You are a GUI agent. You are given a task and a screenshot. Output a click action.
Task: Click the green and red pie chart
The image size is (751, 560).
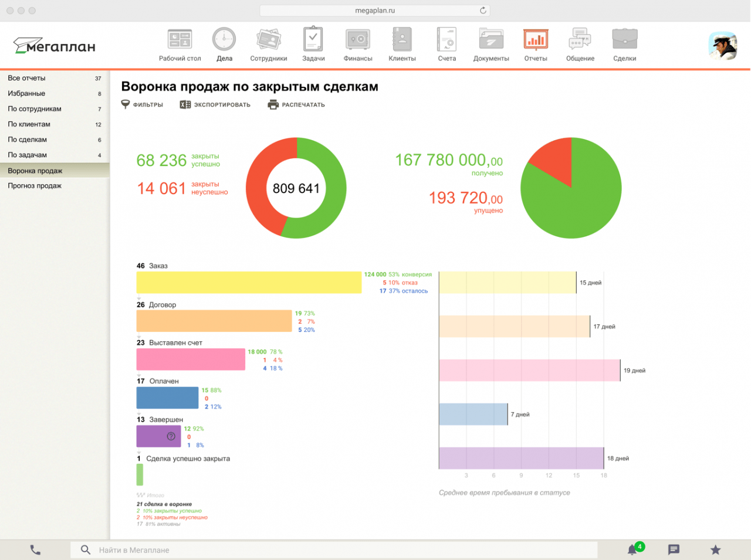[571, 188]
